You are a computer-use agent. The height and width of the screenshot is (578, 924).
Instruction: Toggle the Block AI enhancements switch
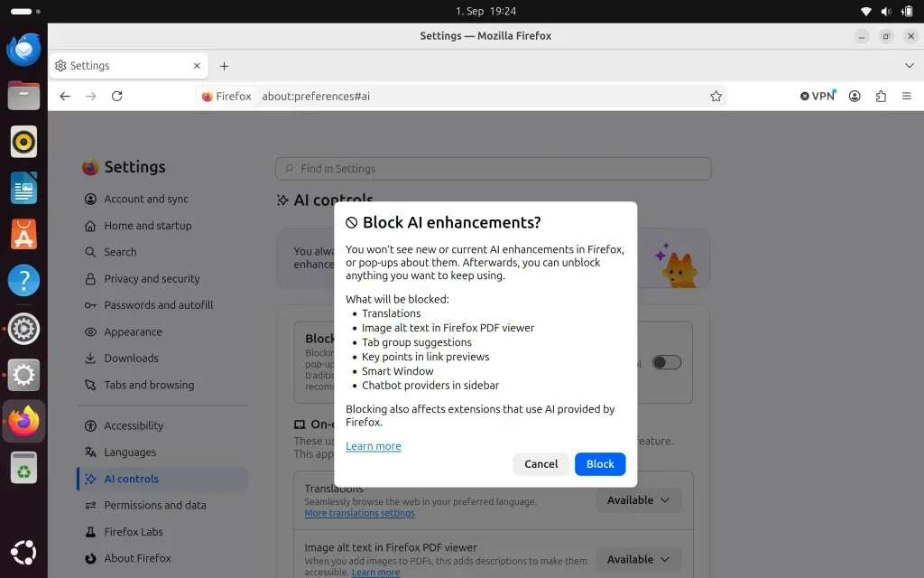[667, 363]
